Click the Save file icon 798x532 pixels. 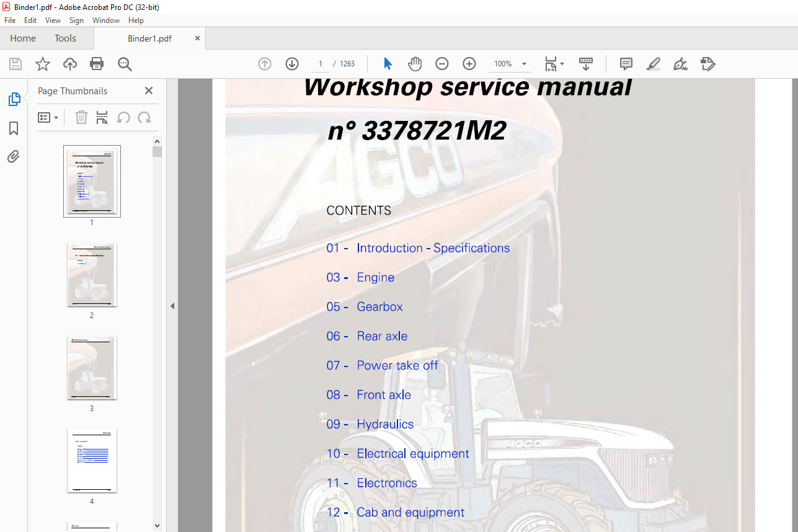pyautogui.click(x=16, y=64)
